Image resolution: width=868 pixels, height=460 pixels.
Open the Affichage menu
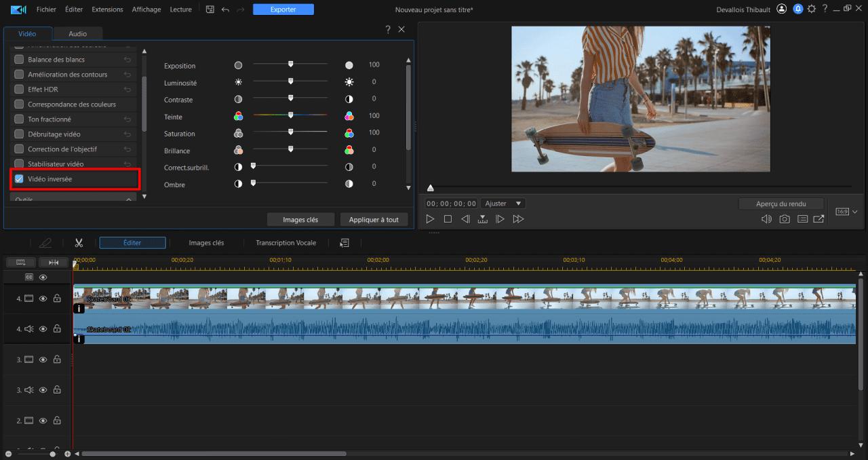click(146, 9)
